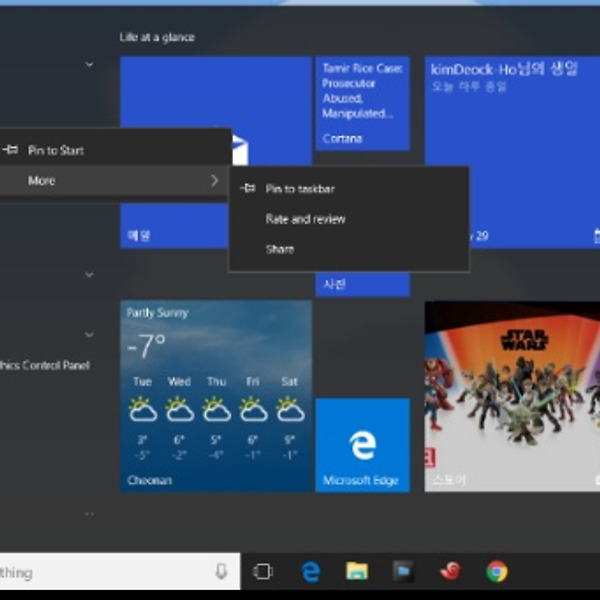Expand the chevron above Graphics Control Panel
The image size is (600, 600).
click(89, 334)
